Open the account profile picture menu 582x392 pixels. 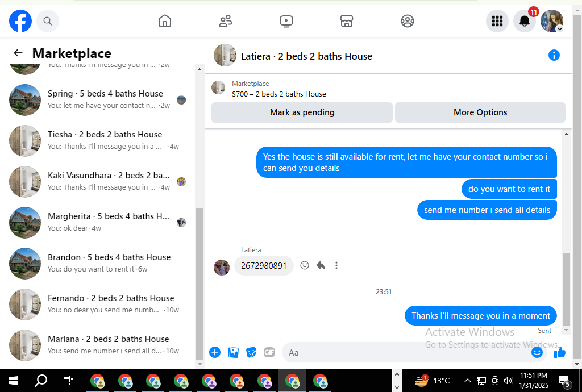(552, 21)
